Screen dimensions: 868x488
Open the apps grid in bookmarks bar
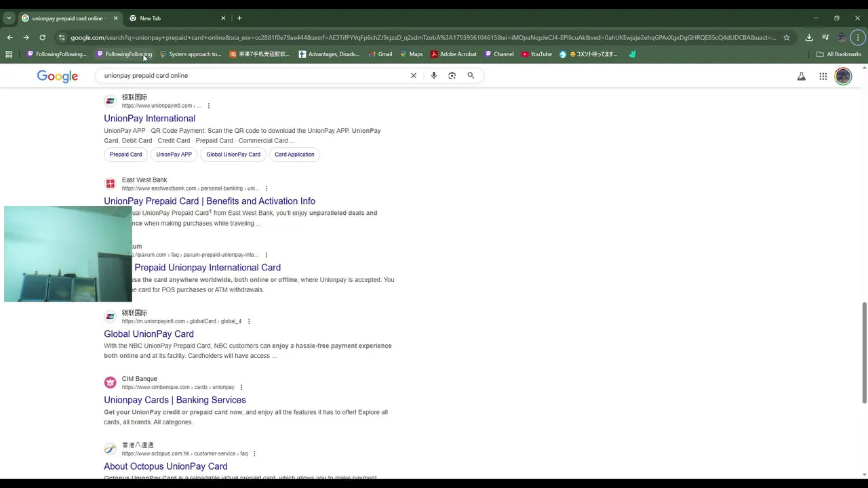click(9, 54)
